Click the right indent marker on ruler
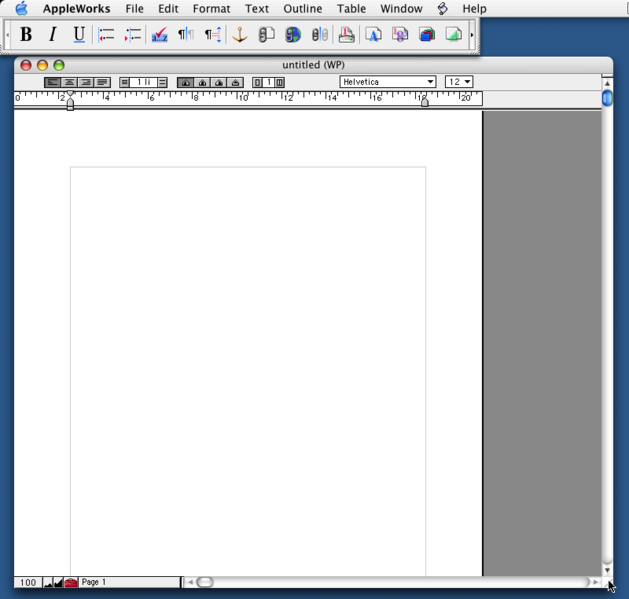 click(425, 102)
